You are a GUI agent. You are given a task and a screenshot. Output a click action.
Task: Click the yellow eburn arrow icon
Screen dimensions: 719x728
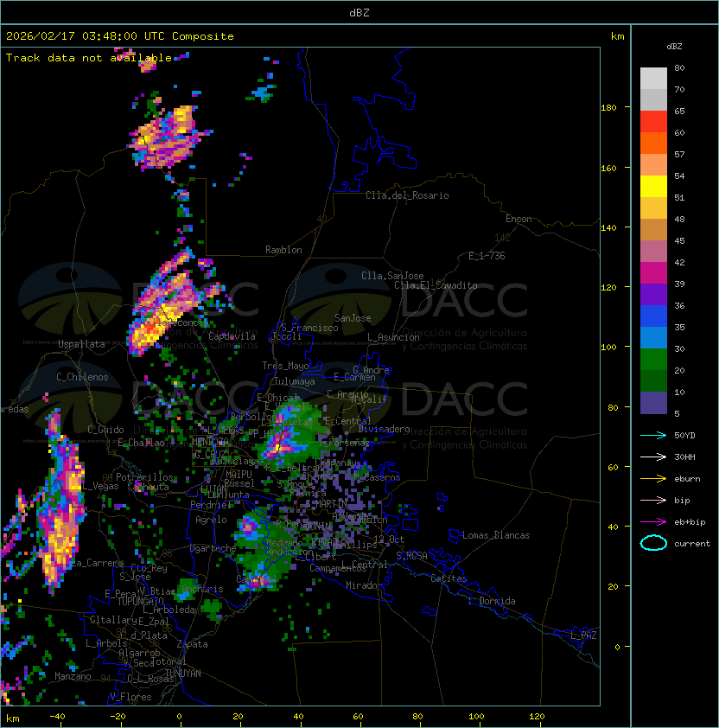pyautogui.click(x=653, y=478)
